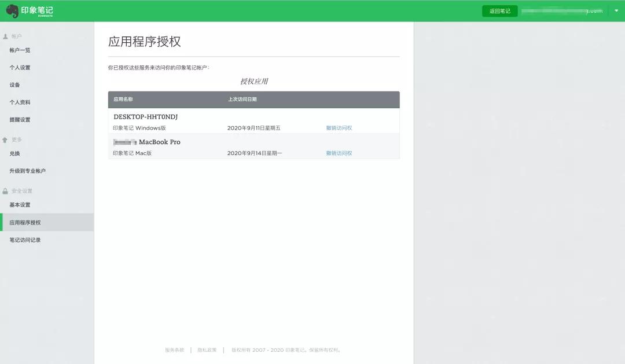Click the 印象笔记 Windows版 label
The height and width of the screenshot is (364, 625).
click(x=139, y=128)
